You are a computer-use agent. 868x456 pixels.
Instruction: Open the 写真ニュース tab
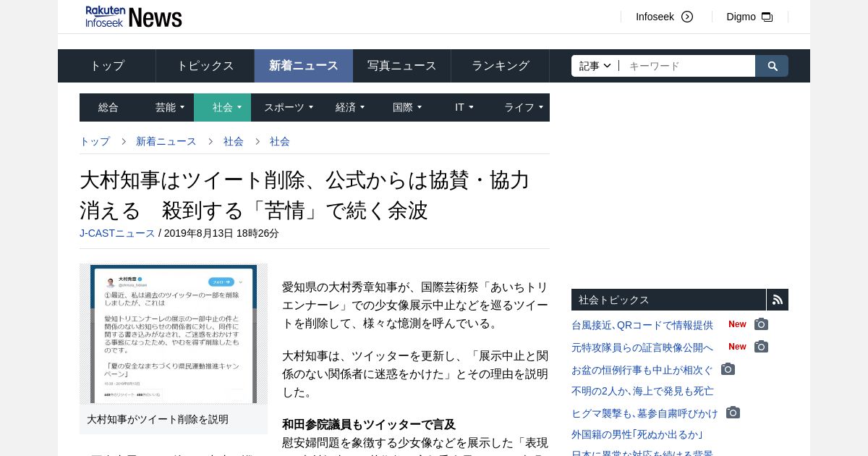(402, 66)
